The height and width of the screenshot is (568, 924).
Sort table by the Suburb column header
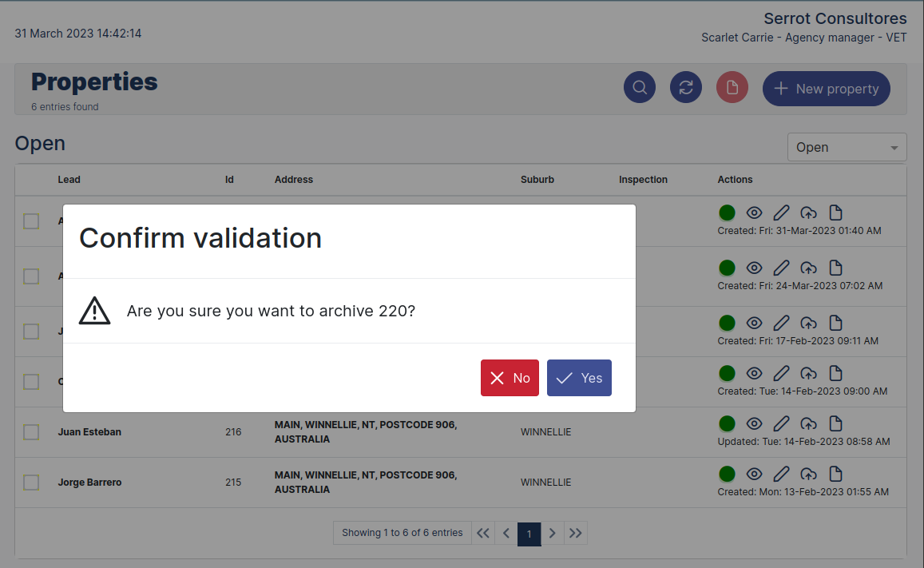tap(537, 180)
